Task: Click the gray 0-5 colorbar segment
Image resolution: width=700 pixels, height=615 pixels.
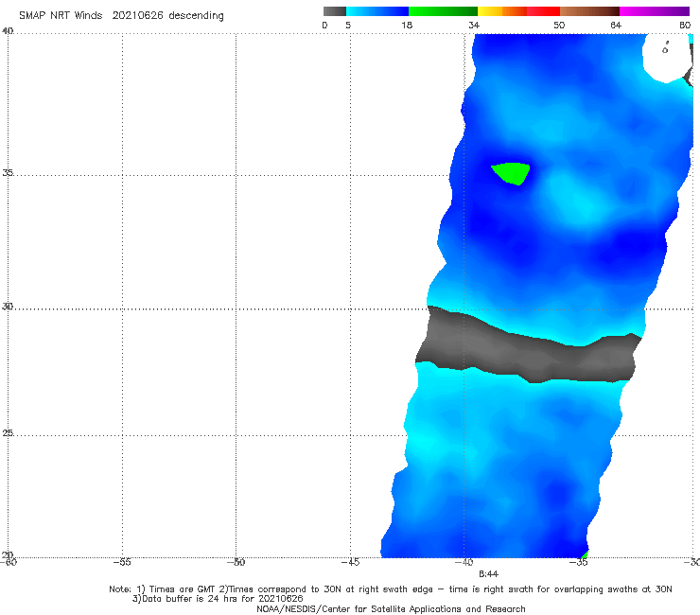Action: pos(334,11)
